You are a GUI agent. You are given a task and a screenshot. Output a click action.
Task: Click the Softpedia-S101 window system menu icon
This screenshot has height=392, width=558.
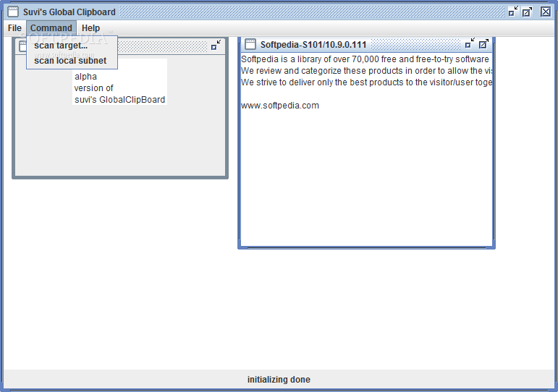point(250,44)
